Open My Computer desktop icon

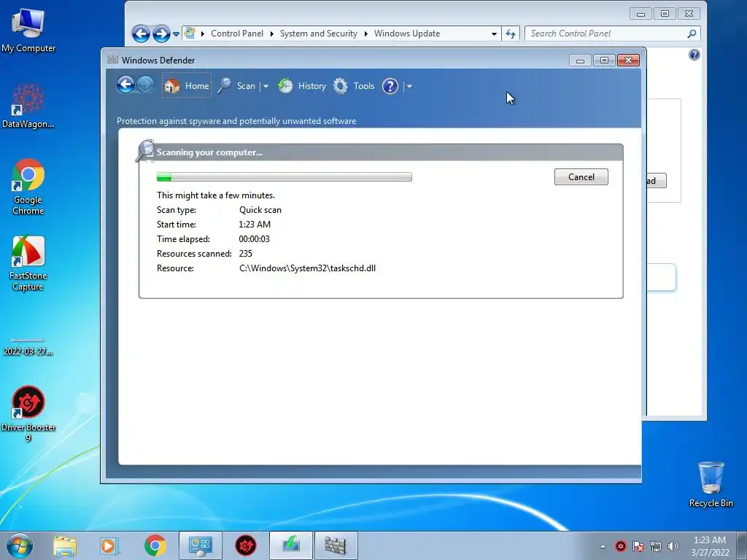point(28,31)
